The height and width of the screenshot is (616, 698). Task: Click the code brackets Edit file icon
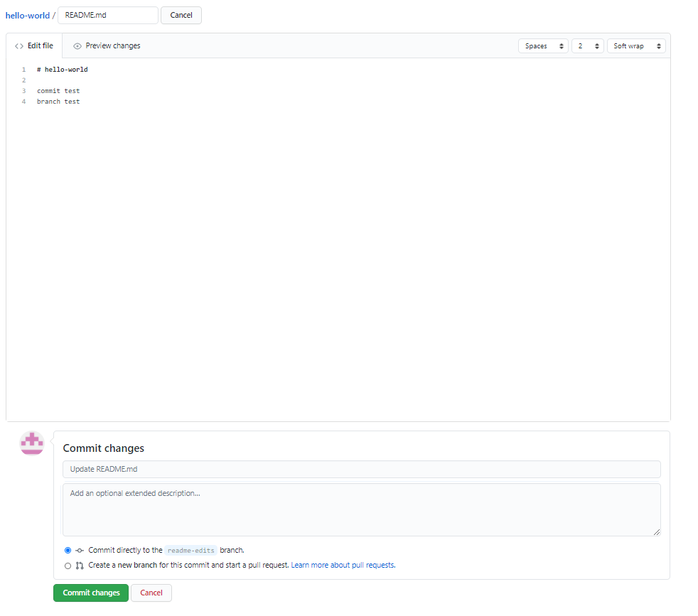[19, 46]
